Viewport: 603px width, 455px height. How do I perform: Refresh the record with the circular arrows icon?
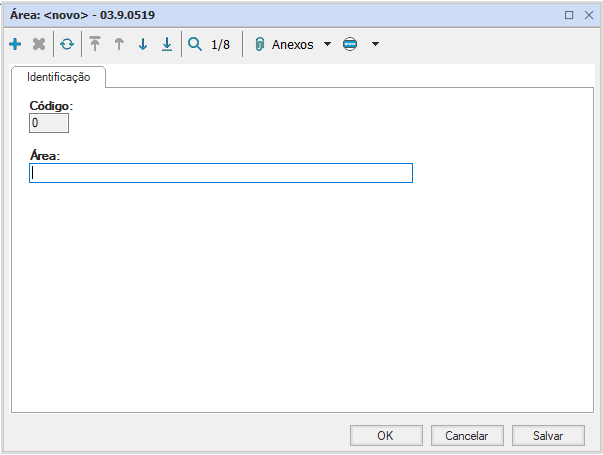pyautogui.click(x=67, y=45)
